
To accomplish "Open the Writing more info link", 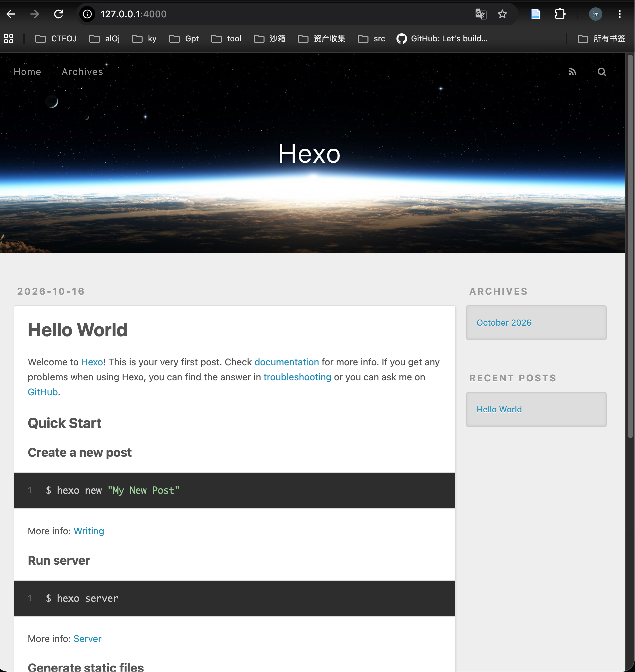I will coord(89,531).
